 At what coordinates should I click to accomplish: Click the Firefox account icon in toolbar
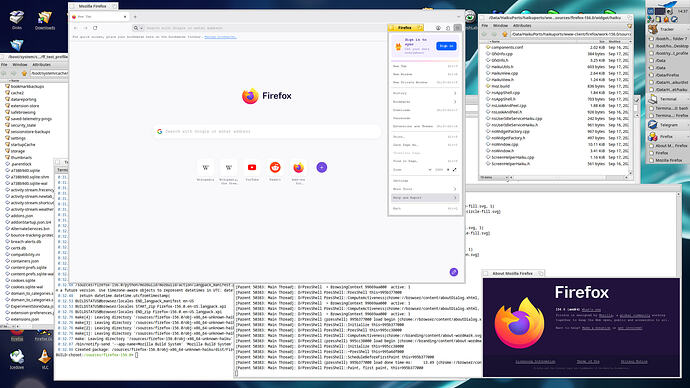tap(438, 28)
